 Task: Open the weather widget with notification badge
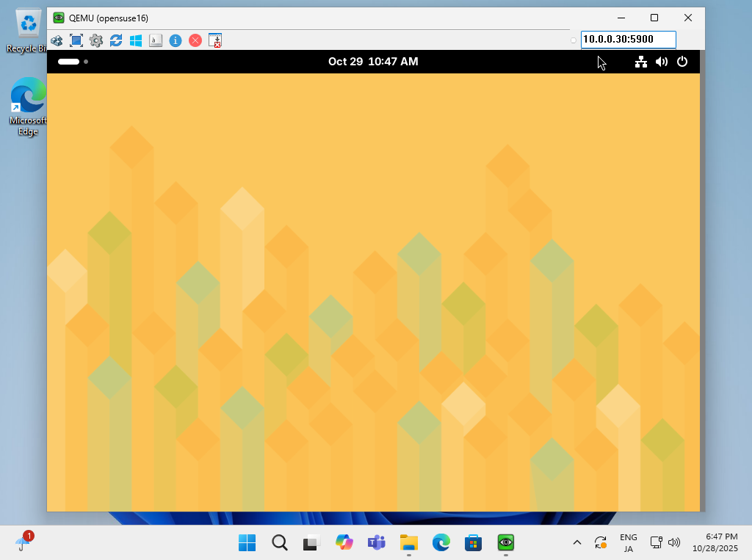pos(24,542)
